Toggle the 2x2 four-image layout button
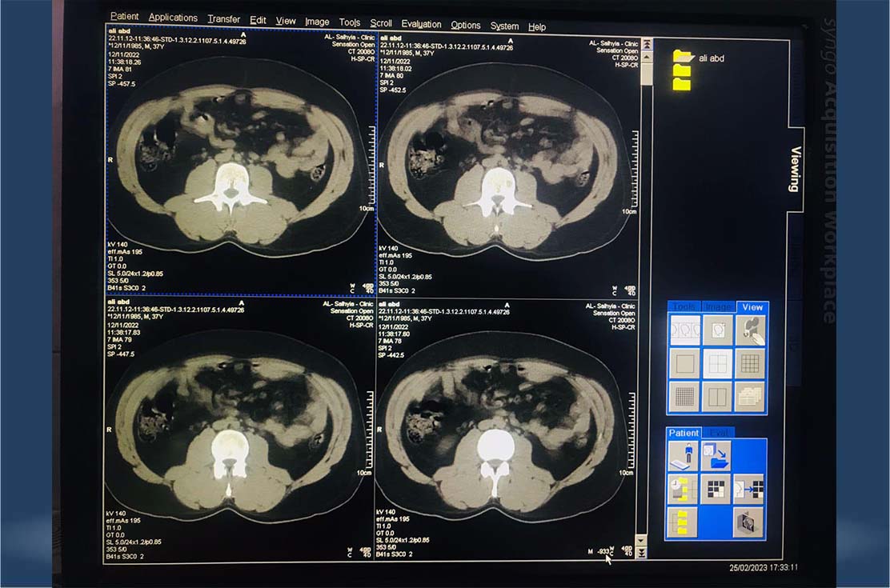890x588 pixels. tap(717, 364)
